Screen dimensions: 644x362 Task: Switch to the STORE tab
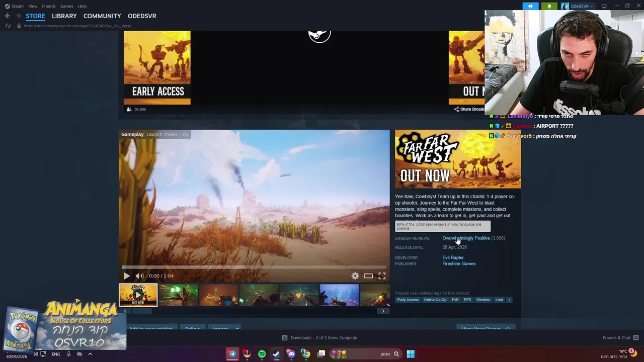click(x=35, y=16)
